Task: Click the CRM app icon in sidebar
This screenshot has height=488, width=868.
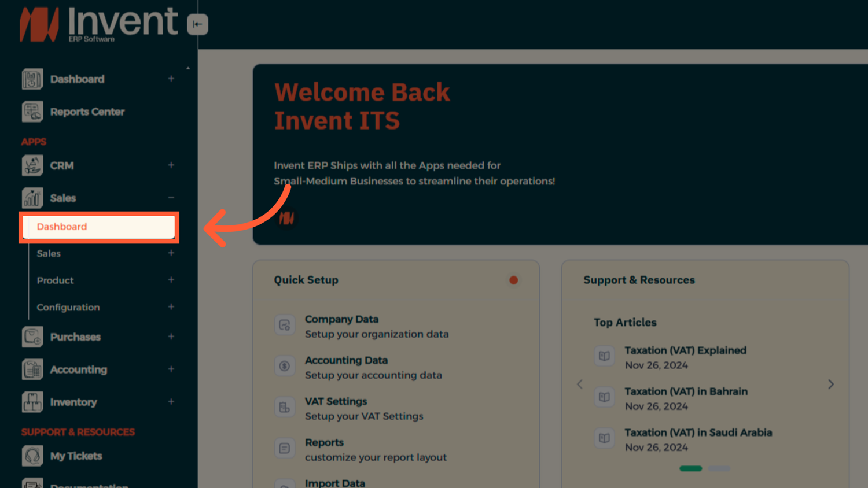Action: pyautogui.click(x=32, y=166)
